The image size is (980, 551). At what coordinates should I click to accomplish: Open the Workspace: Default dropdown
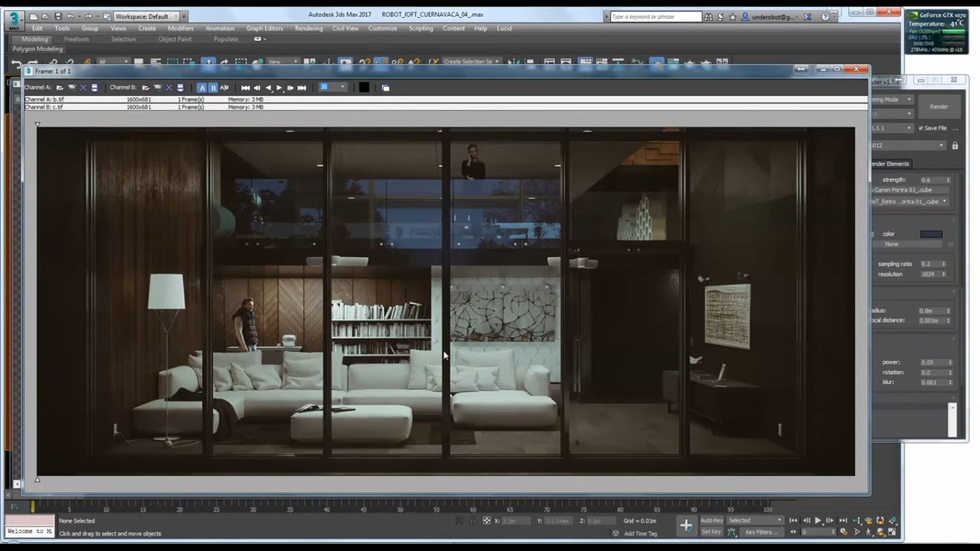(147, 16)
